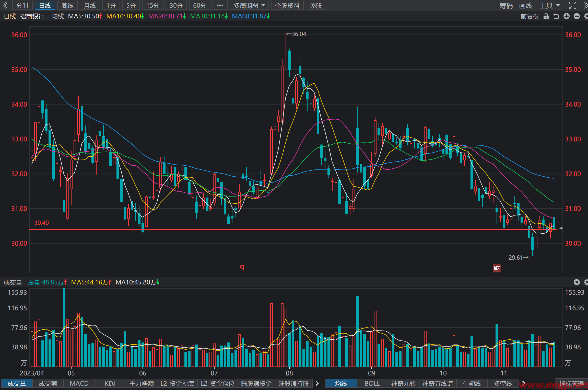Screen dimensions: 588x390
Task: Zoom in with the plus circle icon
Action: click(x=567, y=16)
